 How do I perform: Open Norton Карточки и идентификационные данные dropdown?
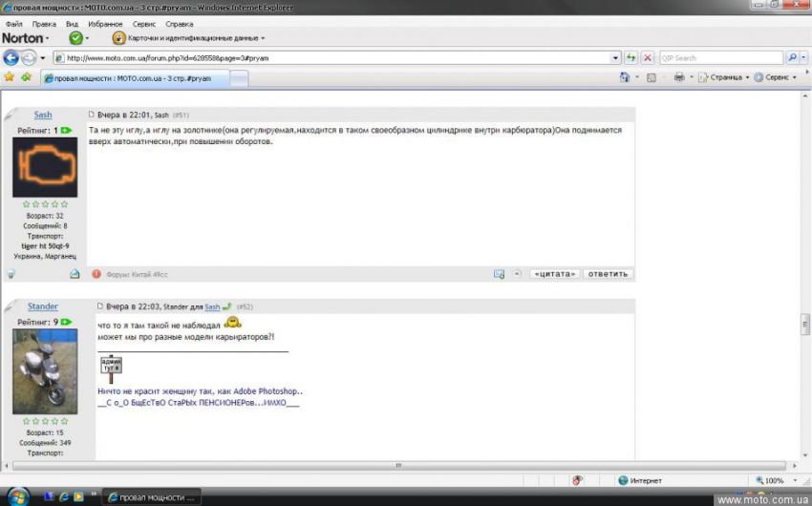(196, 38)
